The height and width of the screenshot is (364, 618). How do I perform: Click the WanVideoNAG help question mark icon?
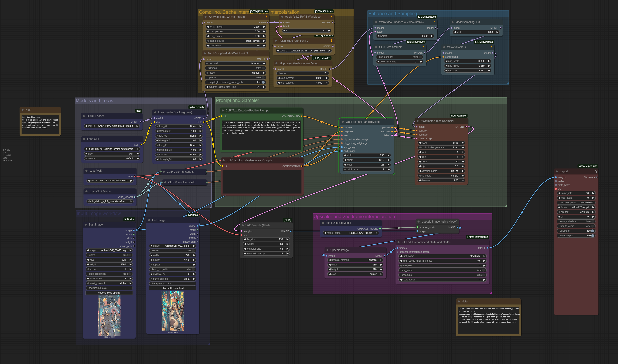pyautogui.click(x=491, y=47)
